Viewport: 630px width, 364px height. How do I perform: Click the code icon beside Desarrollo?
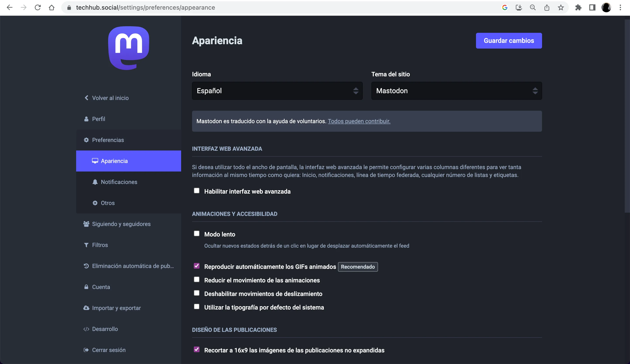[x=86, y=329]
